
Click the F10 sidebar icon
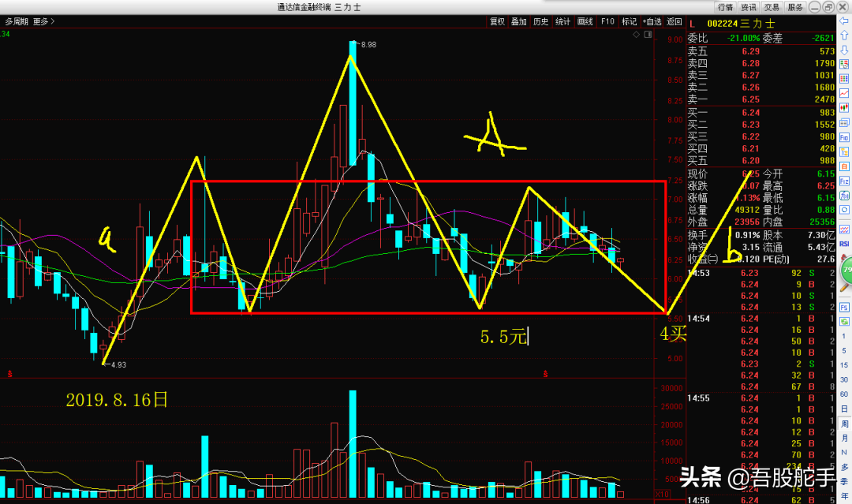pos(844,137)
